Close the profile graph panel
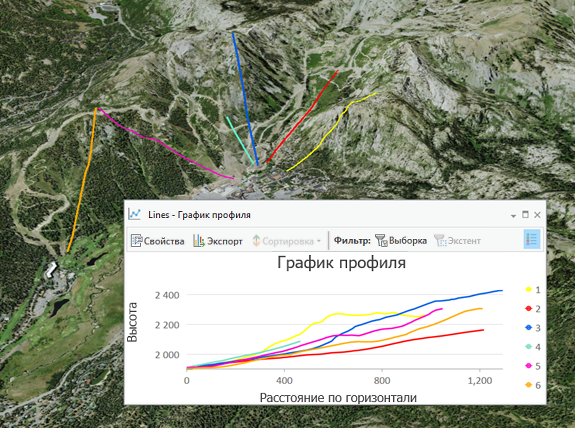This screenshot has height=428, width=575. pos(537,215)
